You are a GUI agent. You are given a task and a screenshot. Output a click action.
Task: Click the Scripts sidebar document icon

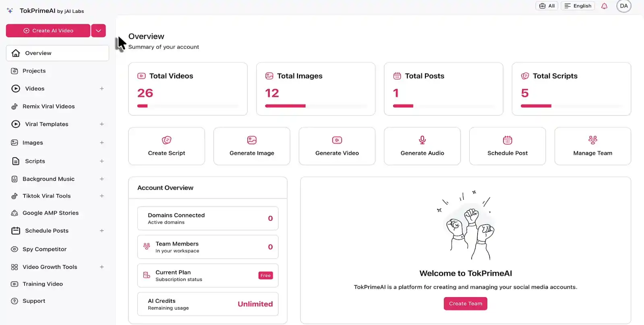(x=16, y=161)
